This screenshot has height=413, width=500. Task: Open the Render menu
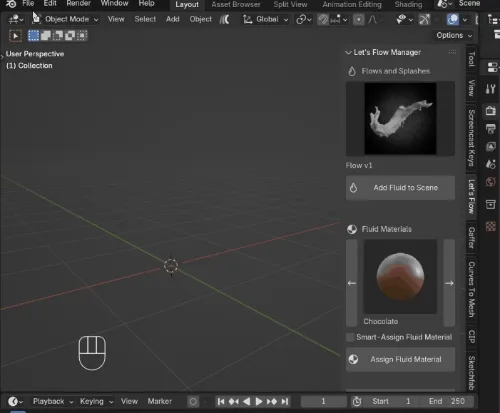[78, 3]
